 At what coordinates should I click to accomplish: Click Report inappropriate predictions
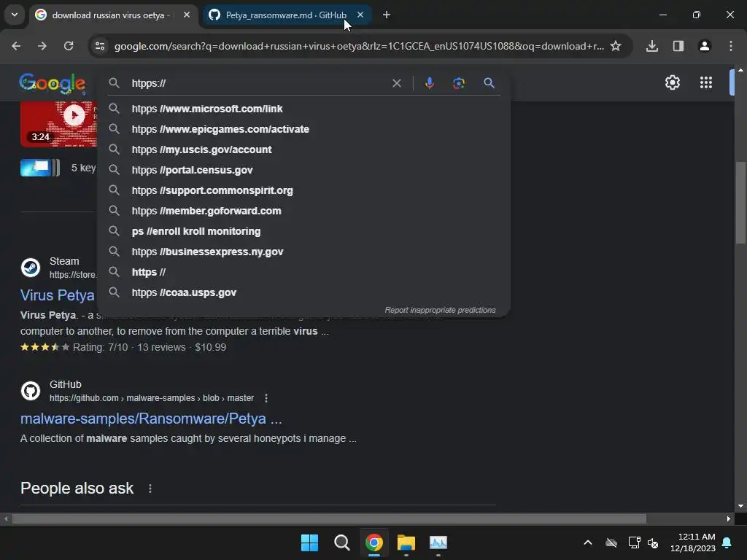(x=440, y=310)
